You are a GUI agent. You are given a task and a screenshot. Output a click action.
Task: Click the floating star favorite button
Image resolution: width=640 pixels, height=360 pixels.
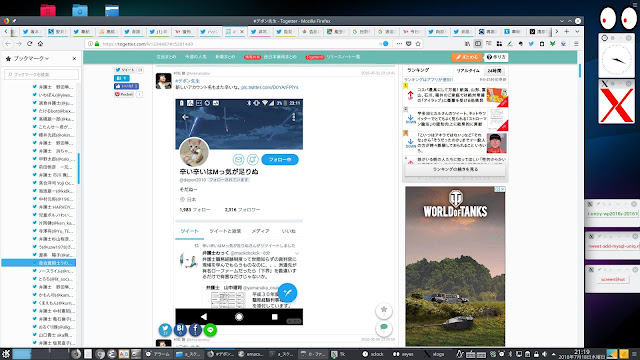[384, 311]
